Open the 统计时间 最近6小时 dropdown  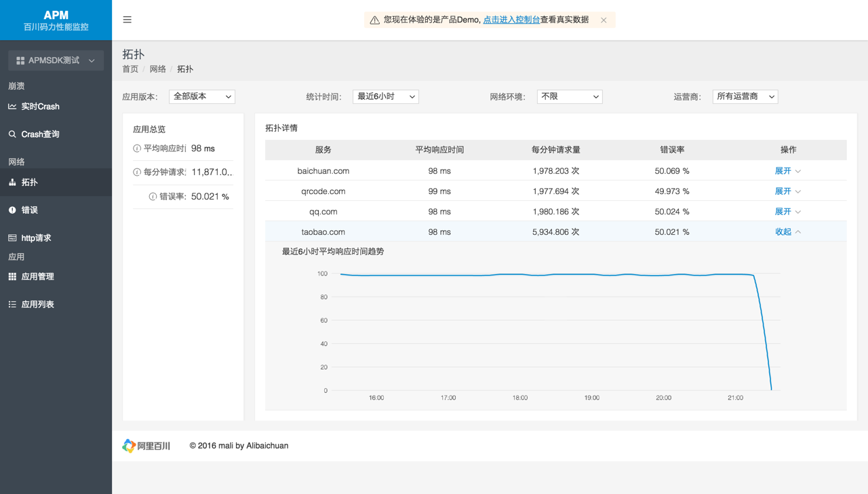click(x=386, y=96)
